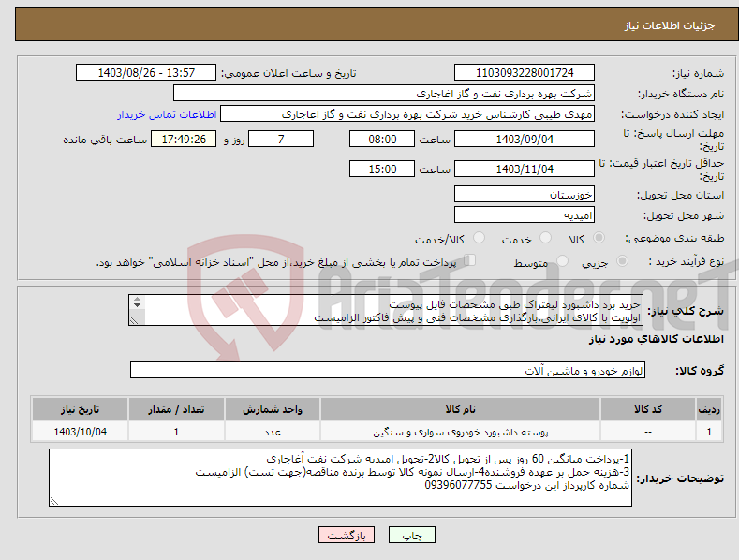Click the need number field 1103093228001724
Screen dimensions: 739x560
click(x=525, y=73)
